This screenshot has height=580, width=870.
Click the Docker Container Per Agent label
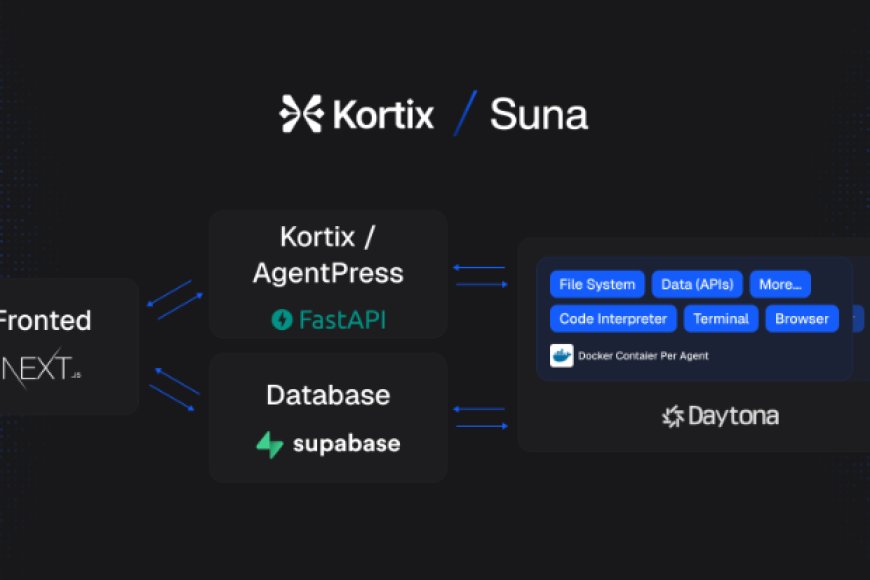pos(645,356)
